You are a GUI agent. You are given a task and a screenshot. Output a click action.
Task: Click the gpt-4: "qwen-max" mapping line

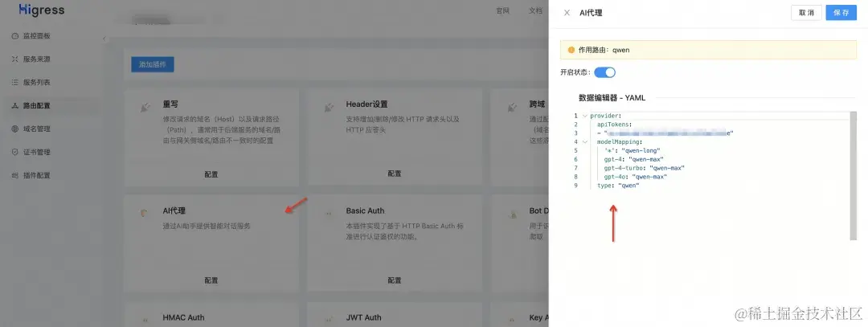(634, 159)
